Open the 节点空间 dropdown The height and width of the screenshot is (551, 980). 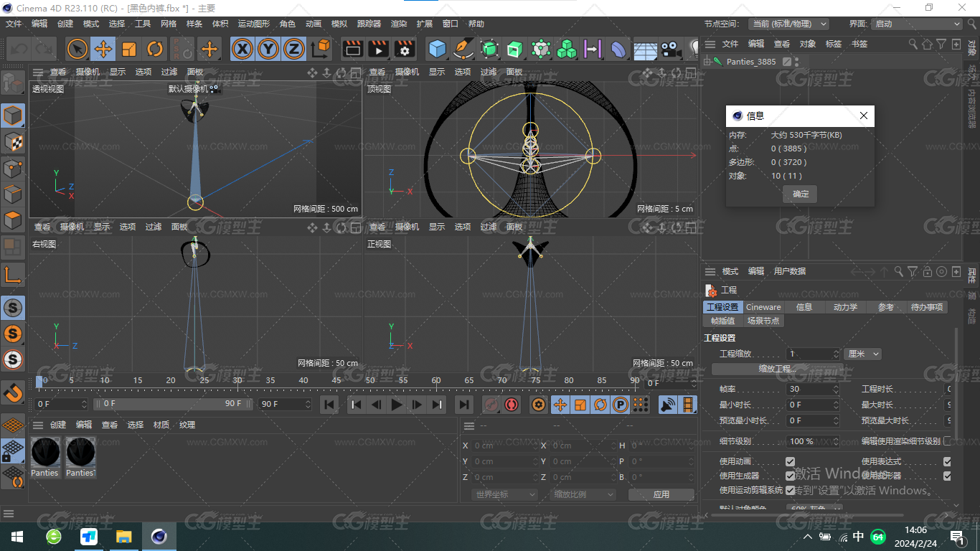788,24
